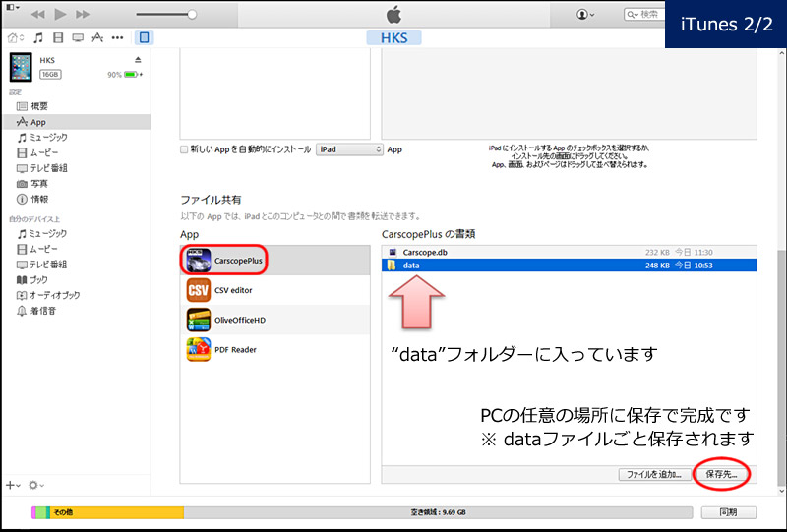Select PDF Reader app icon

tap(199, 350)
